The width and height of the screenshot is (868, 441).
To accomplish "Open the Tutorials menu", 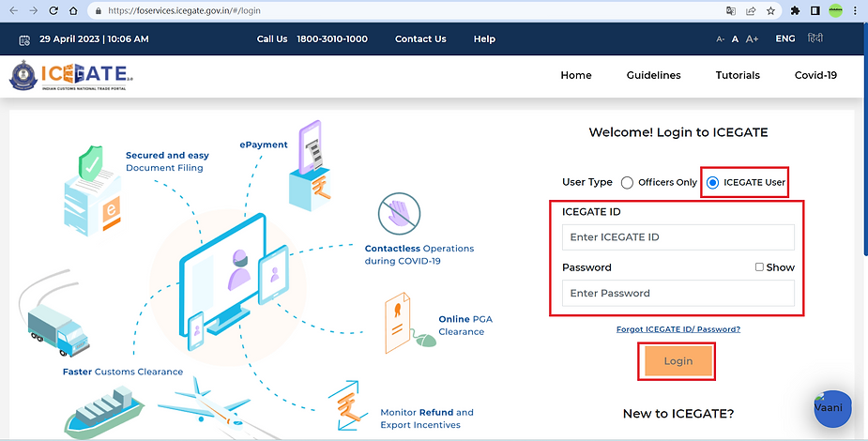I will pos(738,75).
